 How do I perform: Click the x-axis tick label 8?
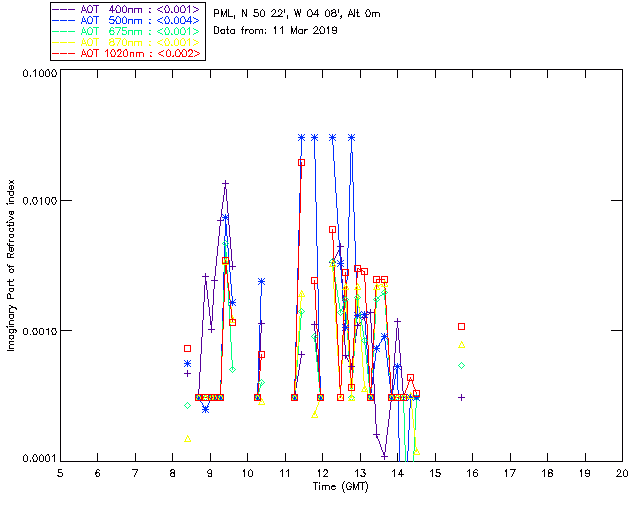(173, 473)
